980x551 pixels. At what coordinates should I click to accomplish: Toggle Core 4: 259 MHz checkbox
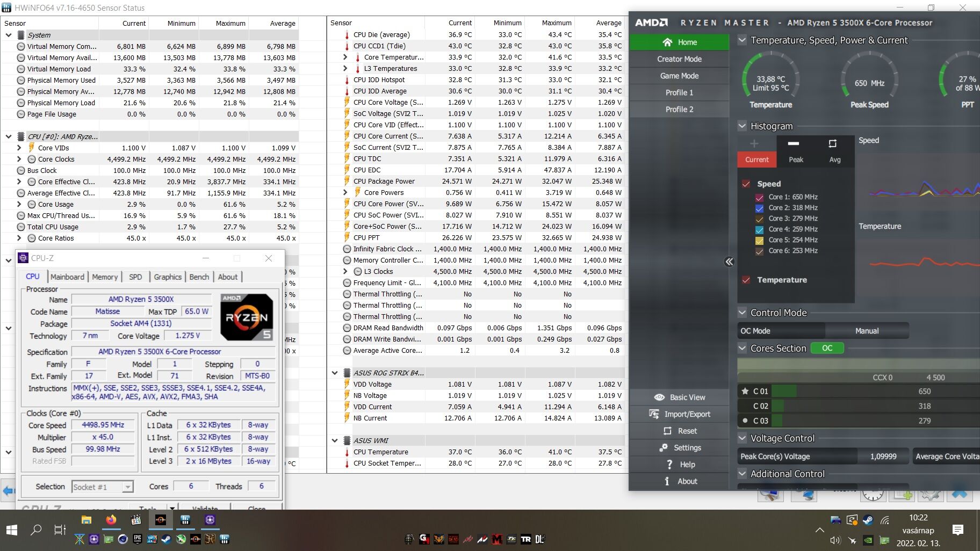point(759,229)
